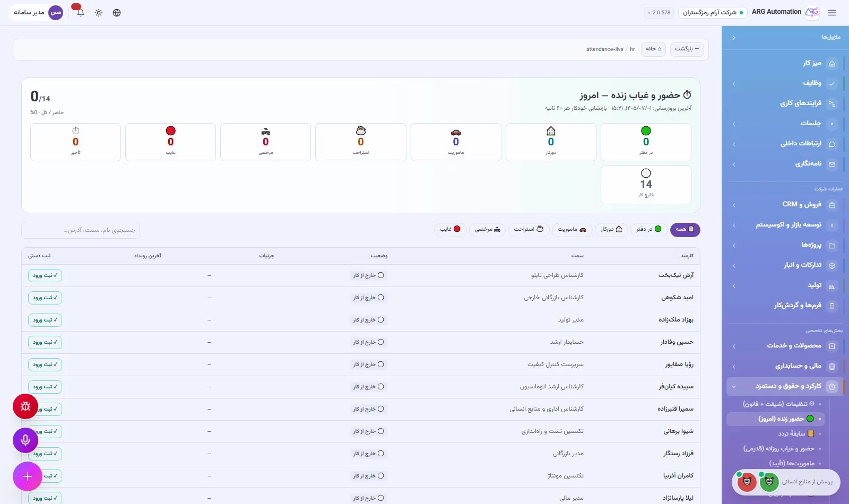Collapse the ماژول‌ها sidebar panel
This screenshot has width=849, height=504.
pos(733,38)
